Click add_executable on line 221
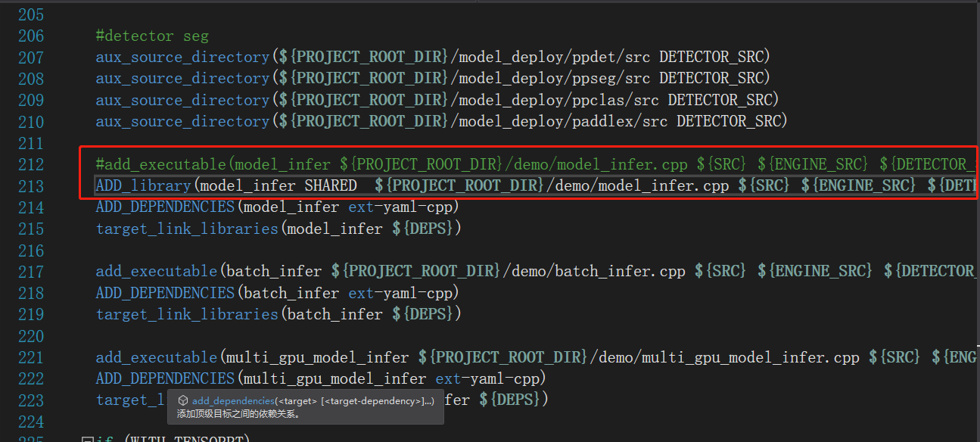This screenshot has width=980, height=442. [x=156, y=357]
